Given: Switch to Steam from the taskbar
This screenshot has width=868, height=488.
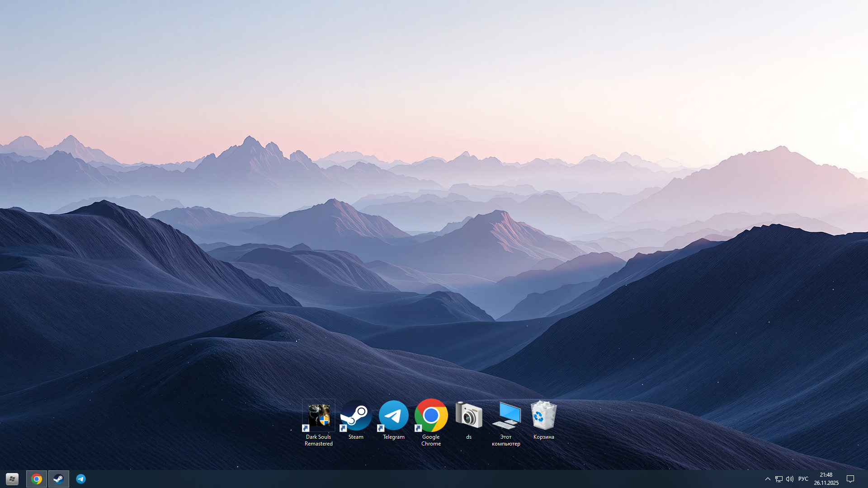Looking at the screenshot, I should click(x=59, y=479).
